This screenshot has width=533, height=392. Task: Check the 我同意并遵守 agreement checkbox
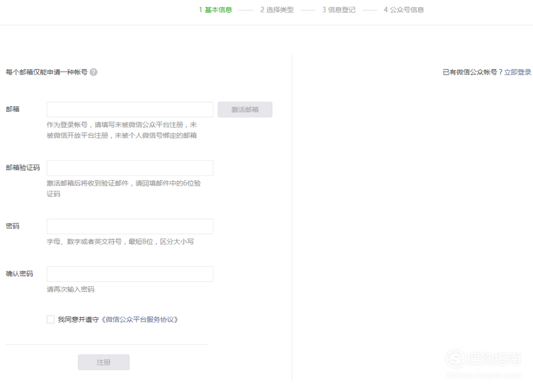(51, 319)
